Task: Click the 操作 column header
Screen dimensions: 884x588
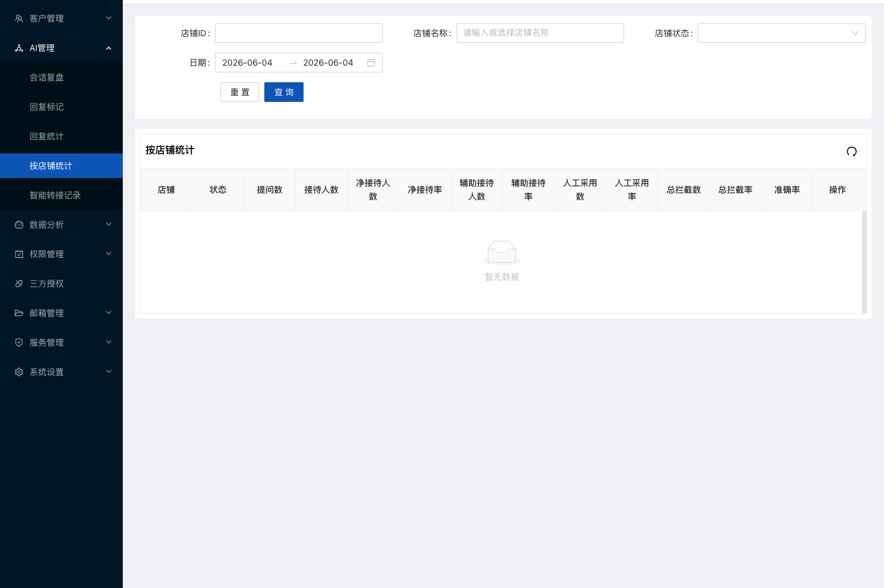Action: point(838,190)
